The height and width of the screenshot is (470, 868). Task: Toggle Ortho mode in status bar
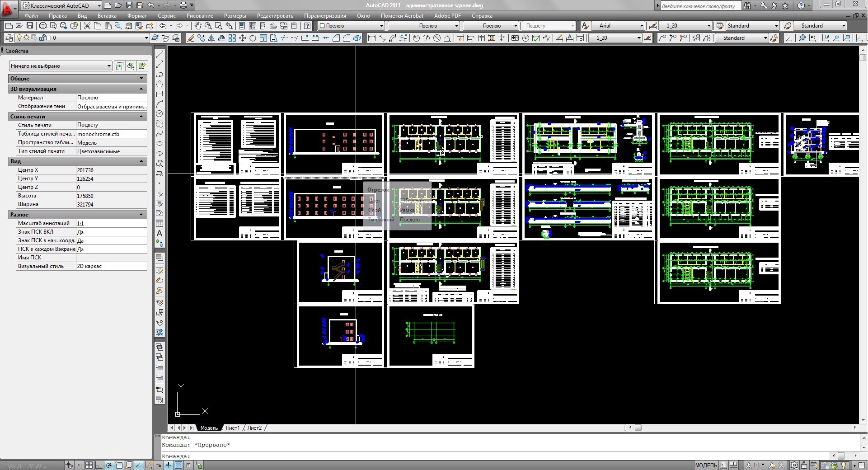(99, 465)
